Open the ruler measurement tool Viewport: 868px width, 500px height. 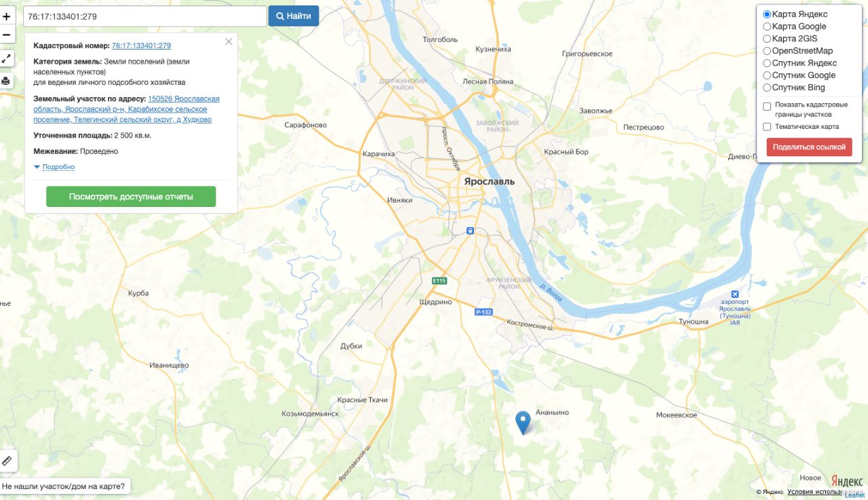click(x=7, y=461)
